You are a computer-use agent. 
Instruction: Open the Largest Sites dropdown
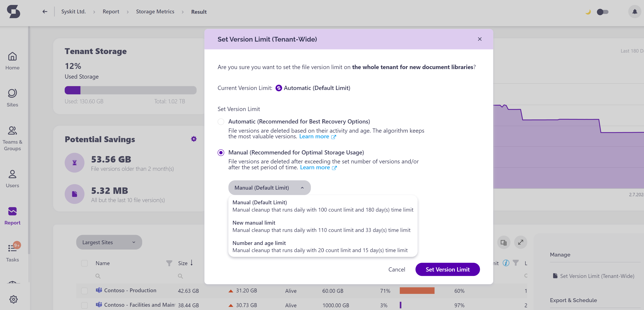tap(109, 242)
